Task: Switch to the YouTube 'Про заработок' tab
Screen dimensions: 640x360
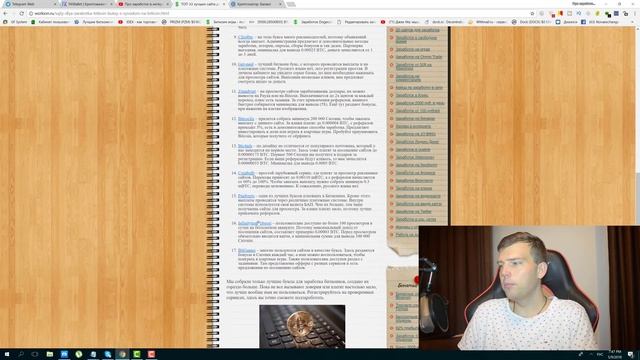Action: click(x=143, y=4)
